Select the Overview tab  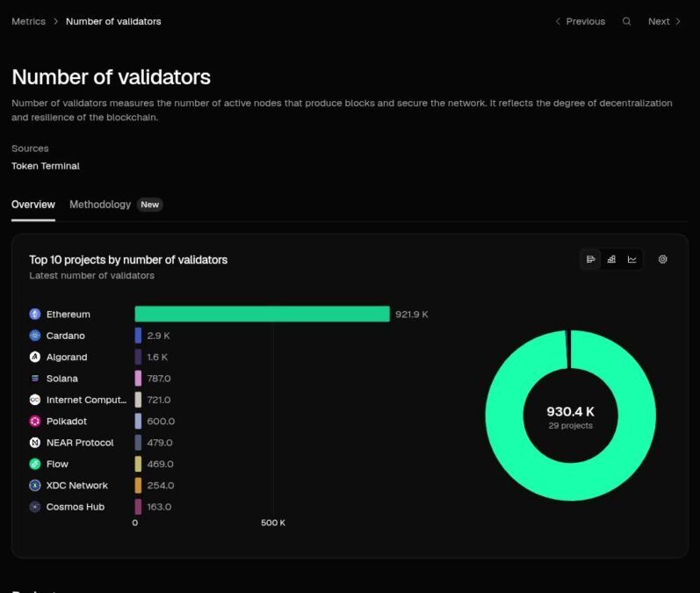tap(33, 205)
